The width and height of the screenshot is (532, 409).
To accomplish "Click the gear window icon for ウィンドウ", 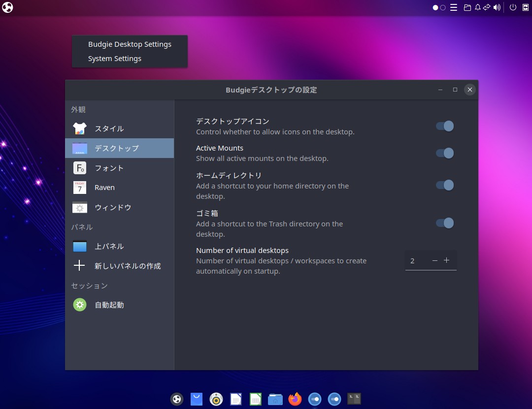I will tap(80, 207).
